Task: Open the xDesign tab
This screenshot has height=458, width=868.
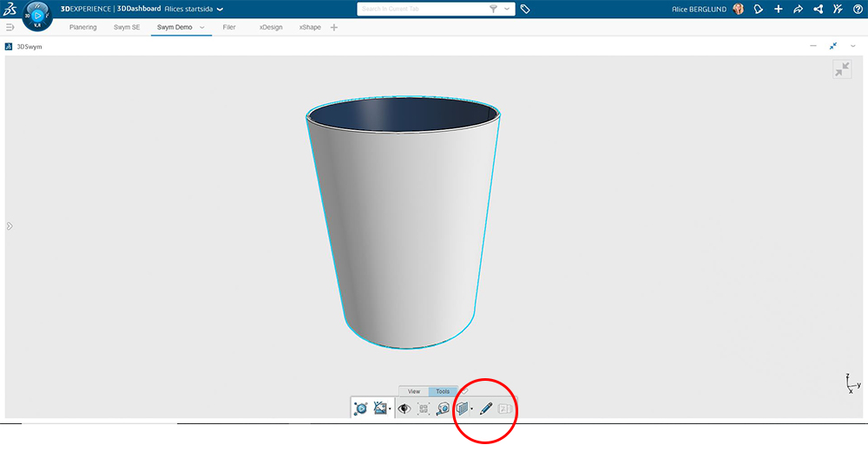Action: coord(271,28)
